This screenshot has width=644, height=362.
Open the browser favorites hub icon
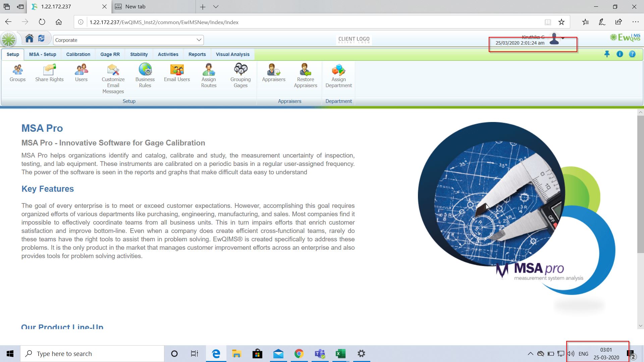pyautogui.click(x=586, y=22)
